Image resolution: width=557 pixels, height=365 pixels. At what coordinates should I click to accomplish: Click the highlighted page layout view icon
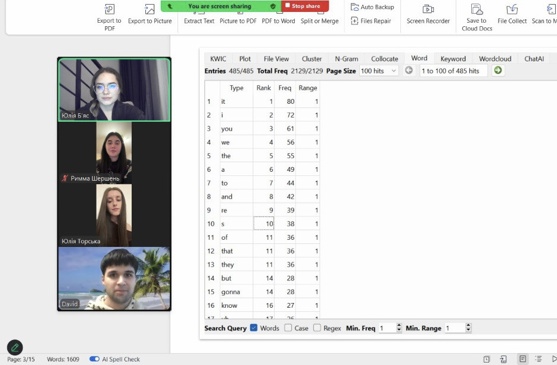pos(523,359)
